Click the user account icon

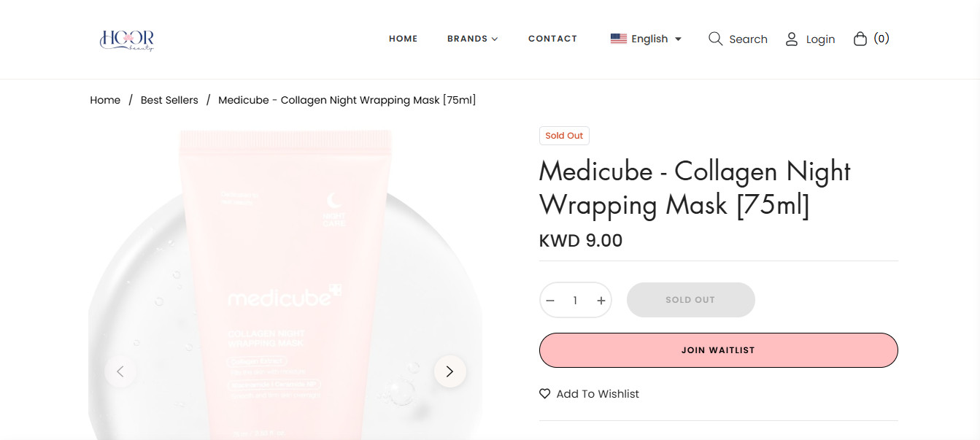792,39
